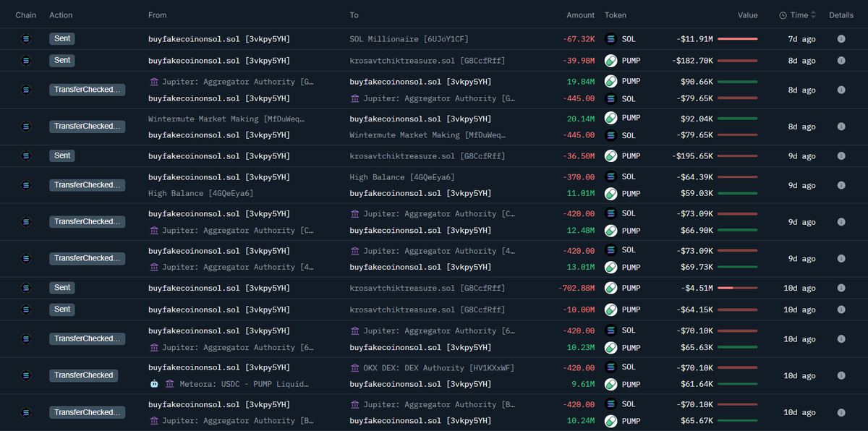Click the -67.32K amount
The height and width of the screenshot is (431, 868).
(x=579, y=39)
